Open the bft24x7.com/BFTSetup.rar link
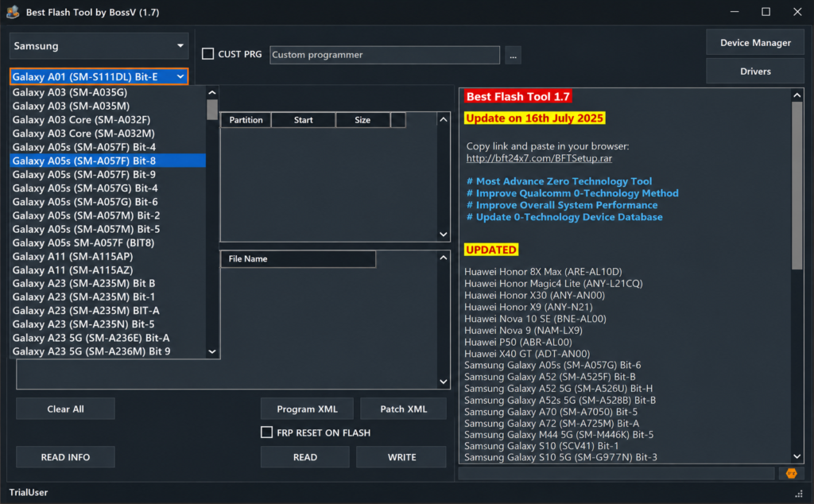 coord(539,158)
